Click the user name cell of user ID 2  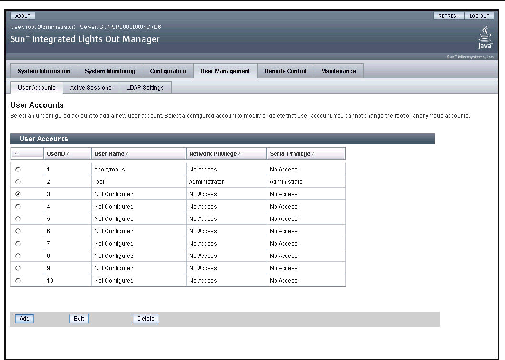(x=139, y=182)
